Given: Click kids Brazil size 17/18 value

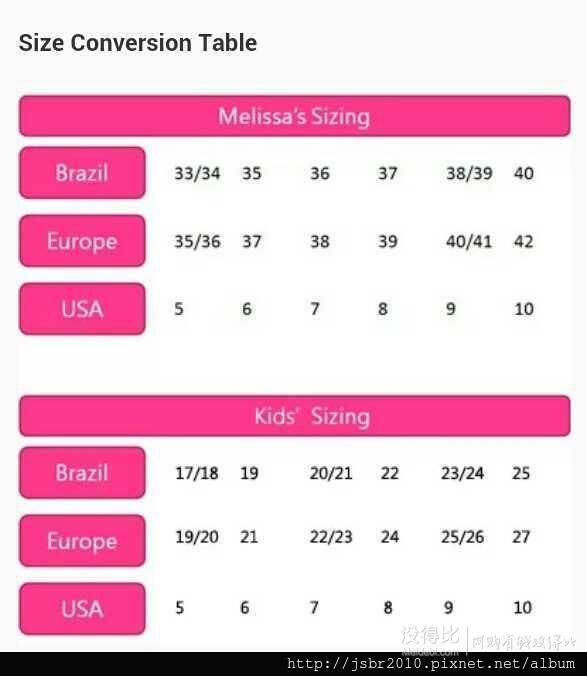Looking at the screenshot, I should click(x=197, y=473).
